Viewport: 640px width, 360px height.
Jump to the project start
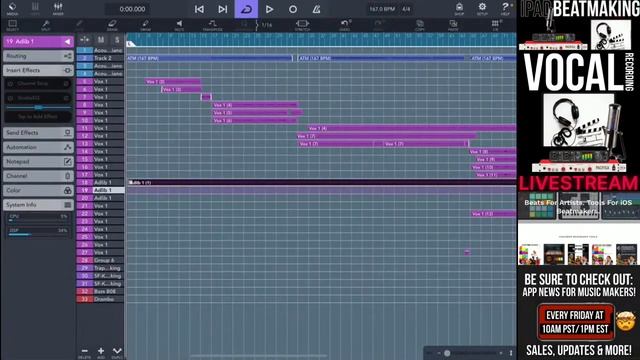coord(199,9)
